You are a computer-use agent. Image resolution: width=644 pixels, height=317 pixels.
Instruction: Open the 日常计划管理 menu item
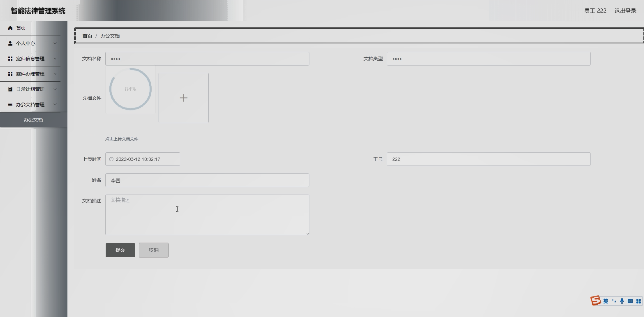click(x=30, y=89)
